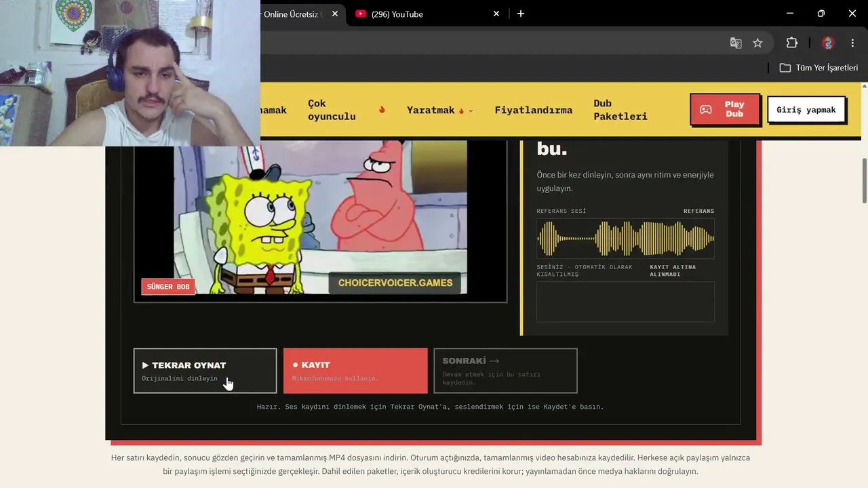Close the Online Ücretsiz browser tab

pos(335,14)
